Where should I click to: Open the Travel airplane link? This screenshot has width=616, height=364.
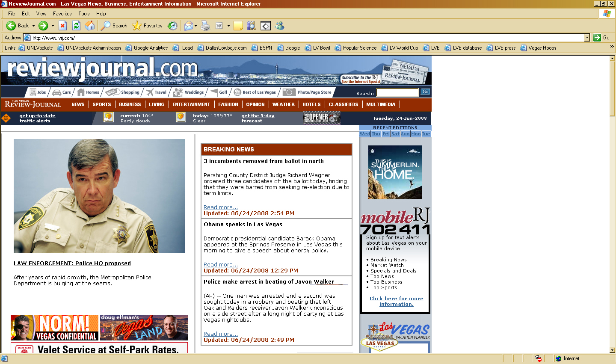[x=156, y=92]
